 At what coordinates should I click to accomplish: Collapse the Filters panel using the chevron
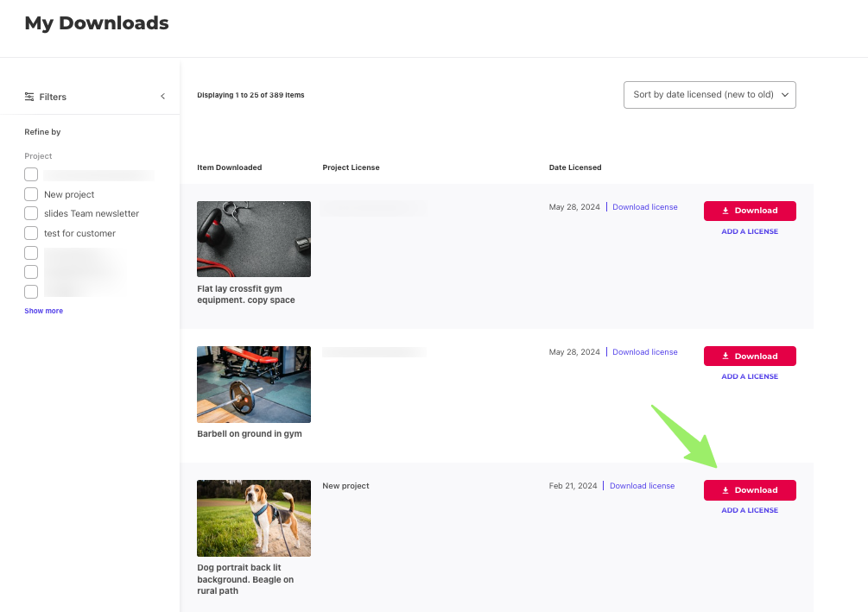pos(162,97)
